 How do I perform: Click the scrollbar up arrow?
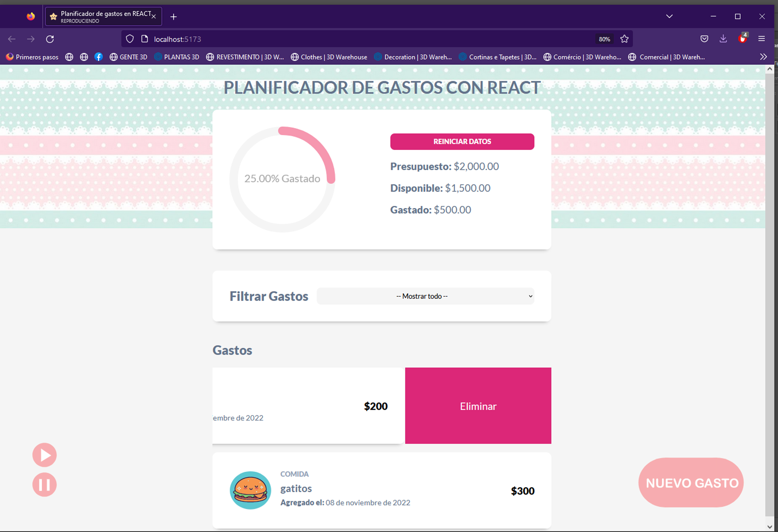tap(770, 69)
